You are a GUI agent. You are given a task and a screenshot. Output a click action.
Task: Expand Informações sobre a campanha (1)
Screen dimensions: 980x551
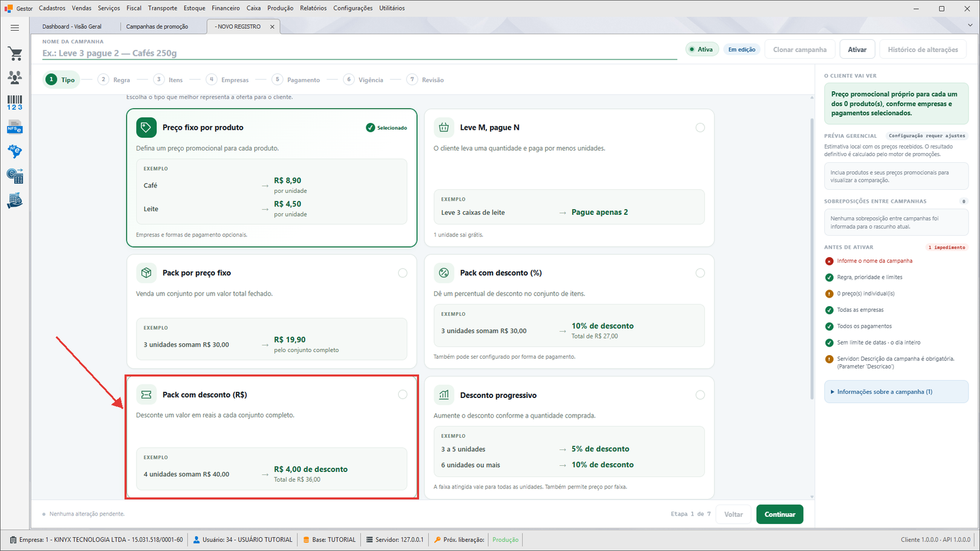coord(896,392)
